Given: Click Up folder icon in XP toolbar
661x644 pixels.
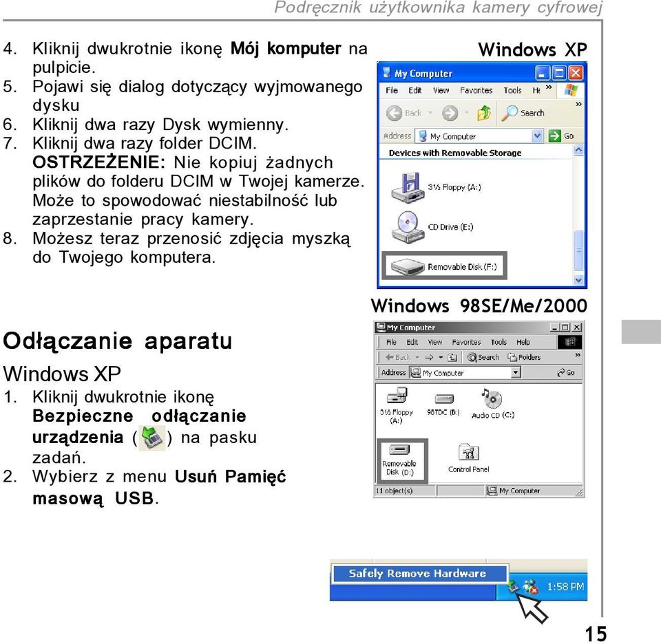Looking at the screenshot, I should (x=484, y=113).
